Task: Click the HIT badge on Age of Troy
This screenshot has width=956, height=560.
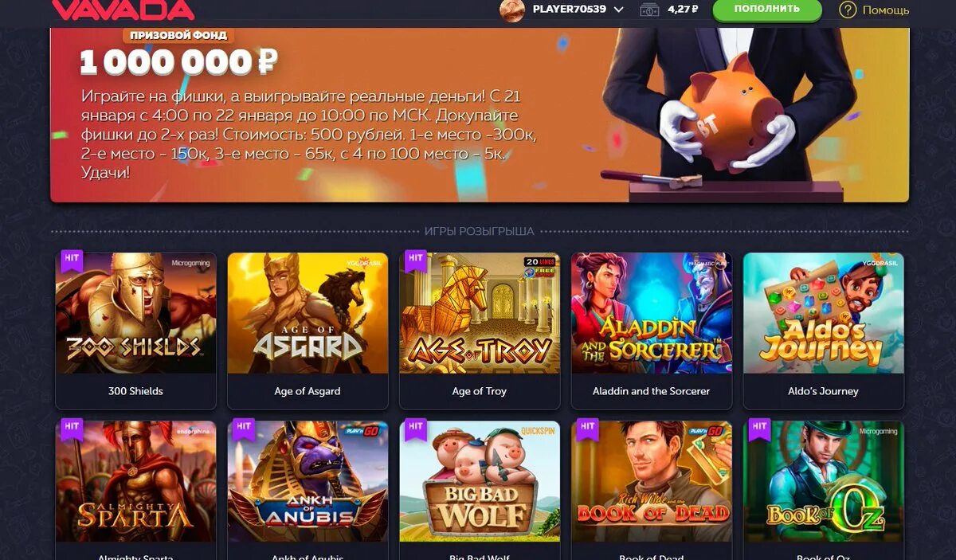Action: pos(415,260)
